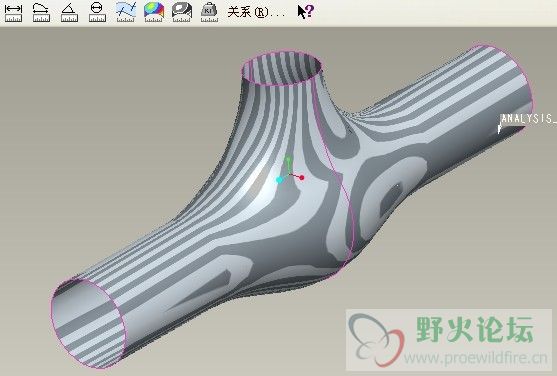Open the Curve analysis tool
The image size is (557, 376).
pyautogui.click(x=126, y=12)
